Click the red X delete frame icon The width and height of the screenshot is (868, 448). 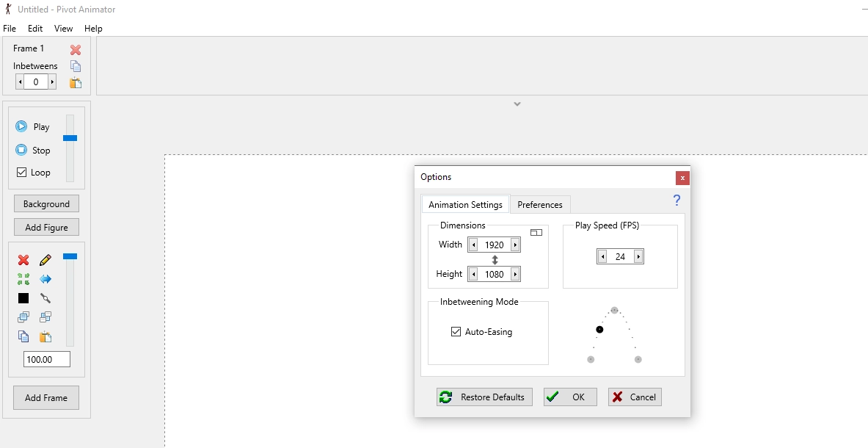76,50
